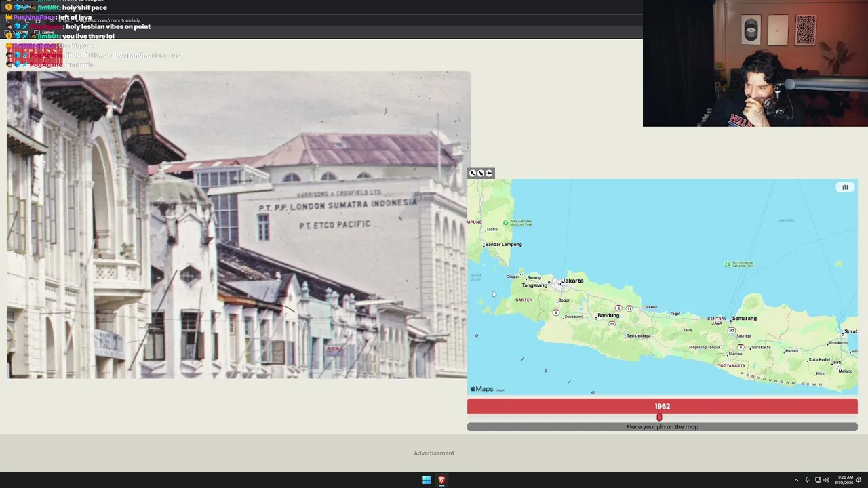Show hidden system tray icons
This screenshot has width=868, height=488.
(796, 480)
